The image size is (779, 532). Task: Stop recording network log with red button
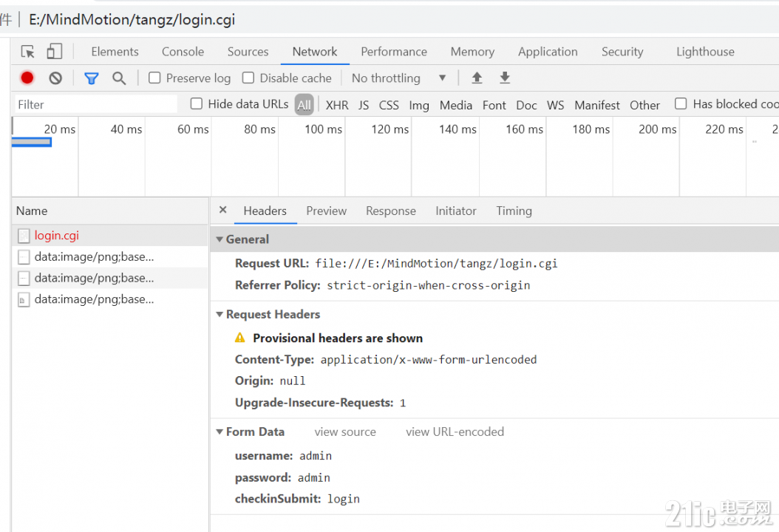pyautogui.click(x=27, y=78)
